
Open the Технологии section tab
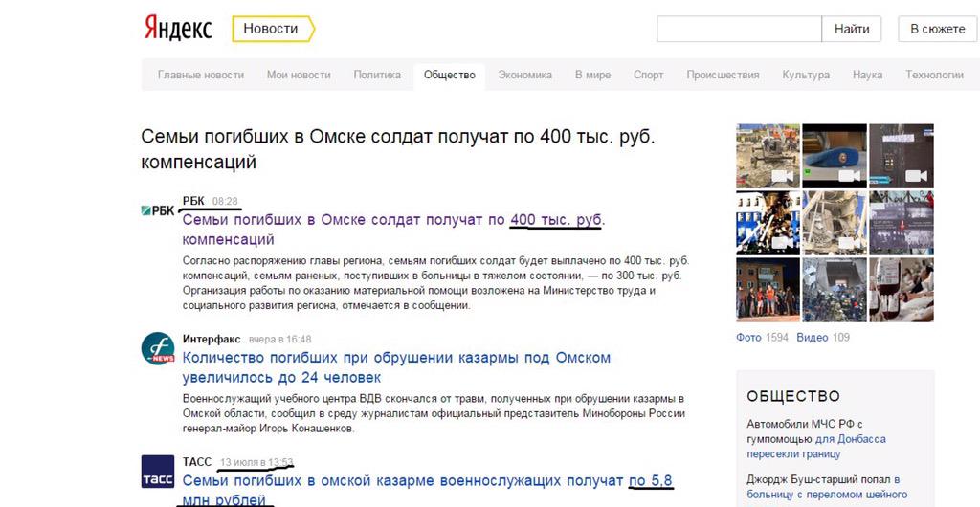[x=934, y=75]
